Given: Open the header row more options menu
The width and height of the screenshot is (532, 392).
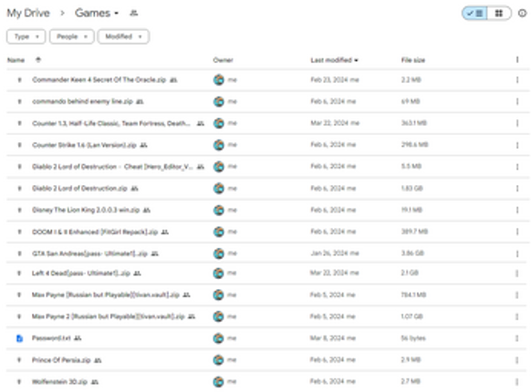Looking at the screenshot, I should pyautogui.click(x=517, y=59).
